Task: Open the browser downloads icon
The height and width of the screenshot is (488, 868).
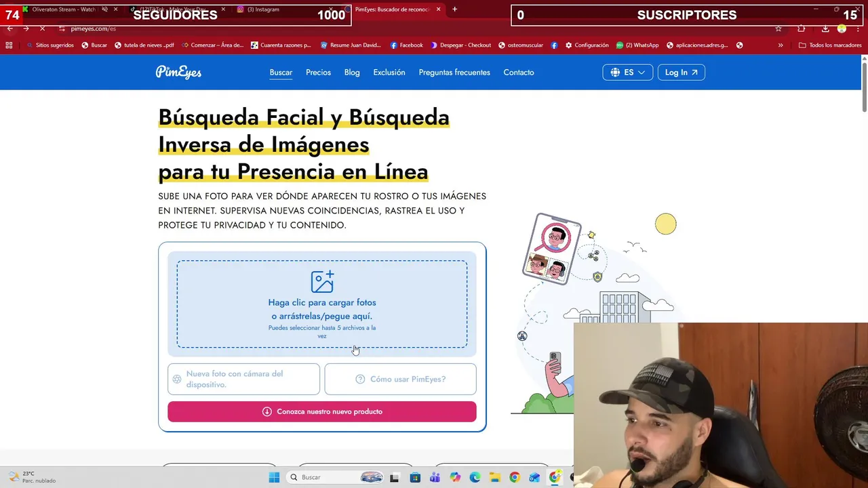Action: point(825,28)
